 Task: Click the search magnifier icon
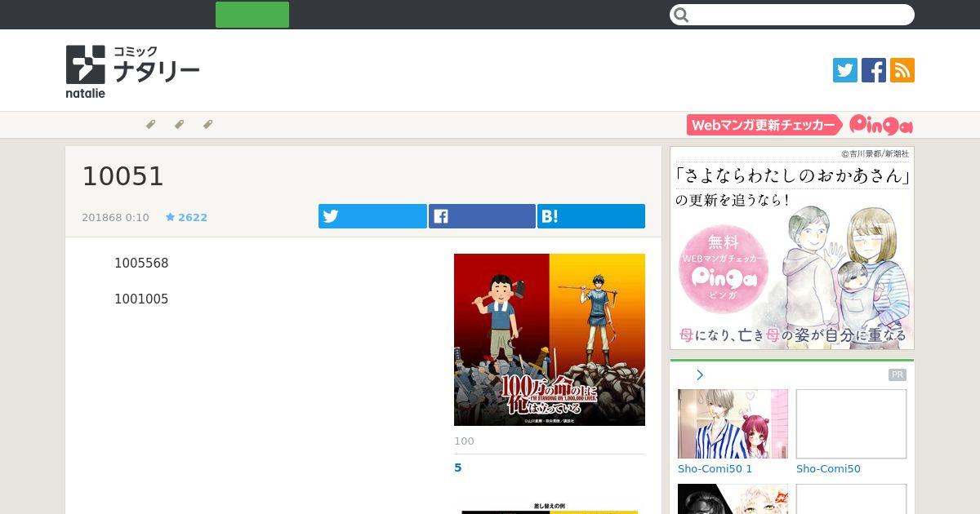[x=682, y=15]
